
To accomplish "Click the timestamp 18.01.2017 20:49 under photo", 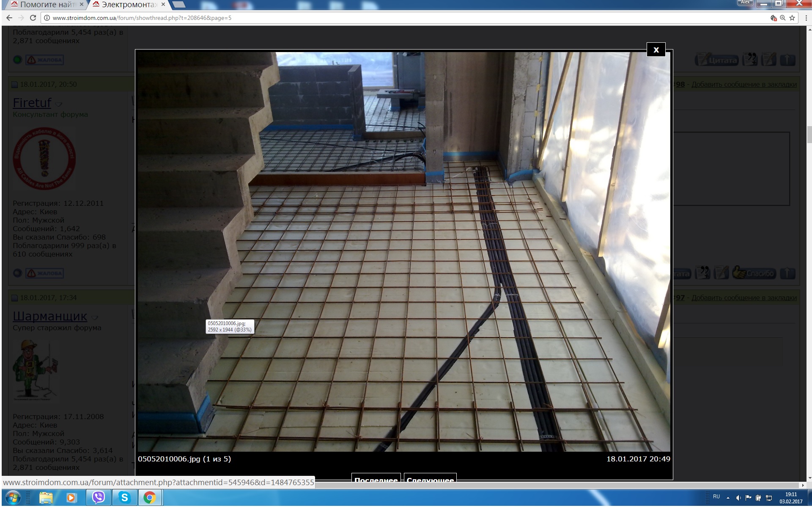I will tap(638, 459).
